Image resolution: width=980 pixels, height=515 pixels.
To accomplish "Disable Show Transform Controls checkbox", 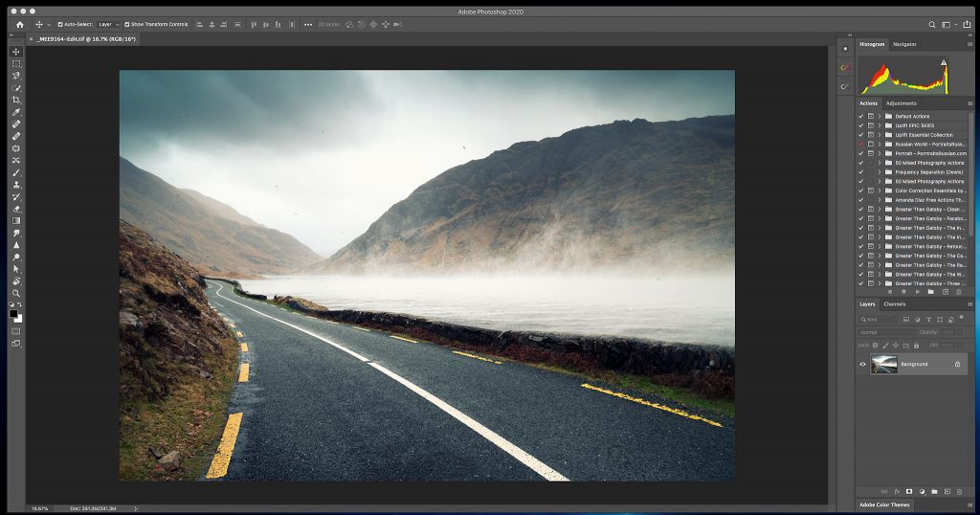I will (126, 24).
